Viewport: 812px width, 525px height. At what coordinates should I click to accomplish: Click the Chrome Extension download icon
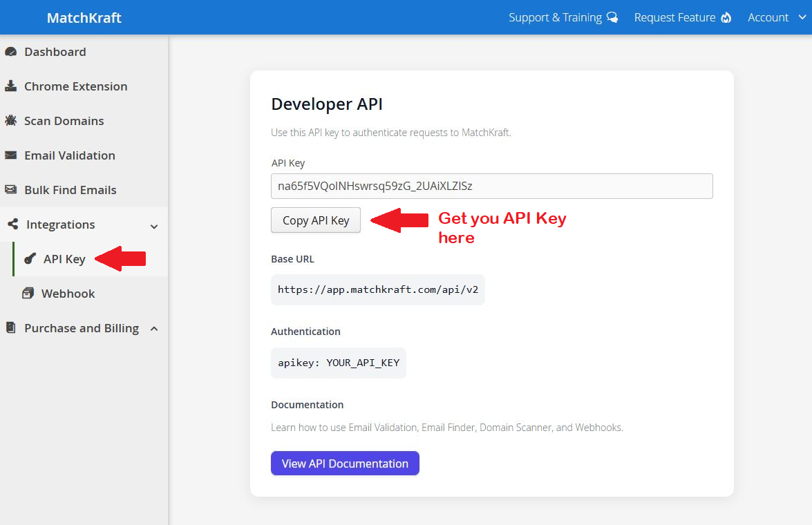pyautogui.click(x=10, y=86)
